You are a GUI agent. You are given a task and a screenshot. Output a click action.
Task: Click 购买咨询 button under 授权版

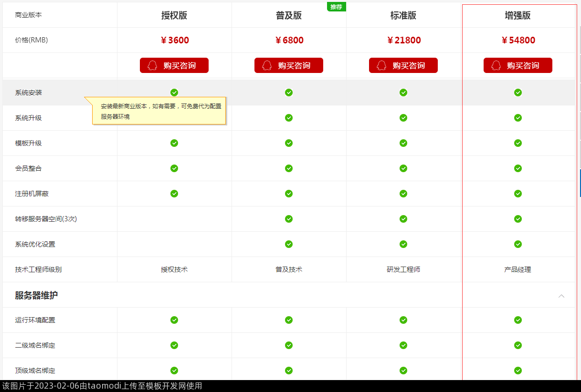point(174,65)
